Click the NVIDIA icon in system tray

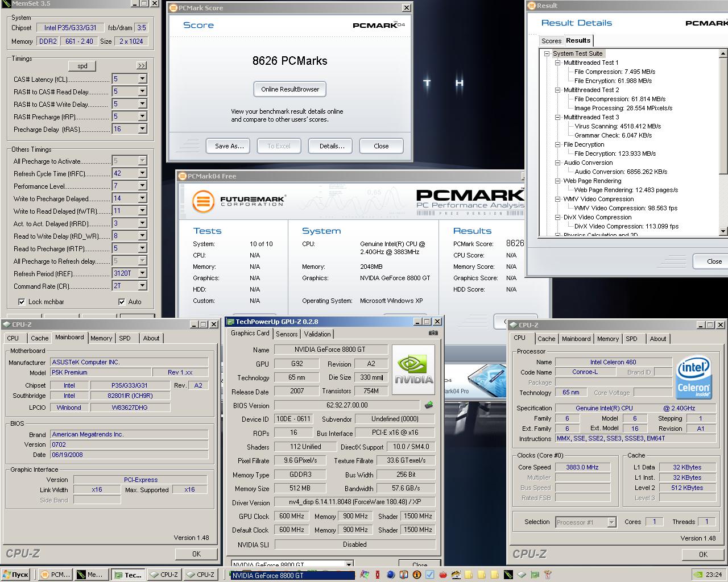(x=697, y=575)
